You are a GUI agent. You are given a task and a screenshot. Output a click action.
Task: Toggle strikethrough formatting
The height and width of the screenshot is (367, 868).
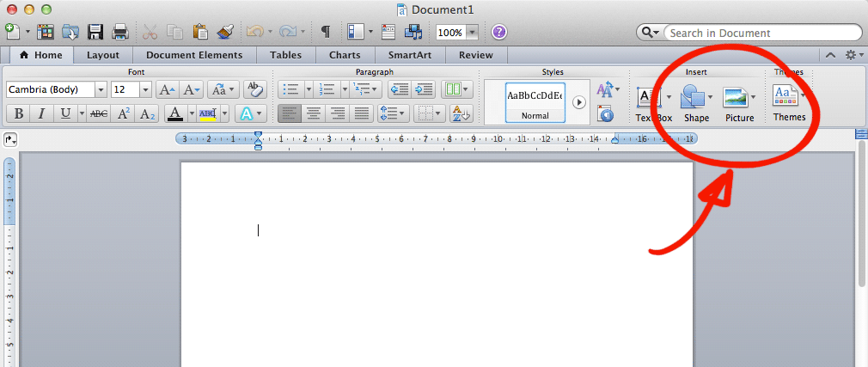pyautogui.click(x=99, y=113)
